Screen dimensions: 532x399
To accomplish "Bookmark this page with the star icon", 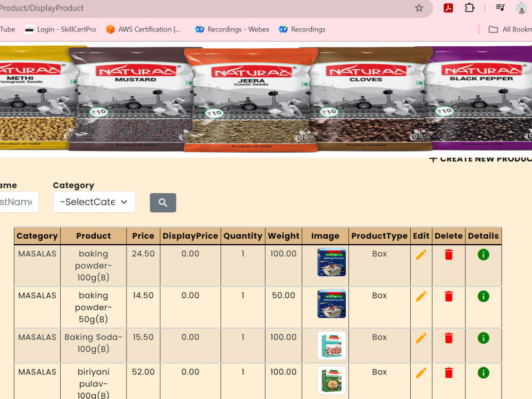I will (x=419, y=8).
